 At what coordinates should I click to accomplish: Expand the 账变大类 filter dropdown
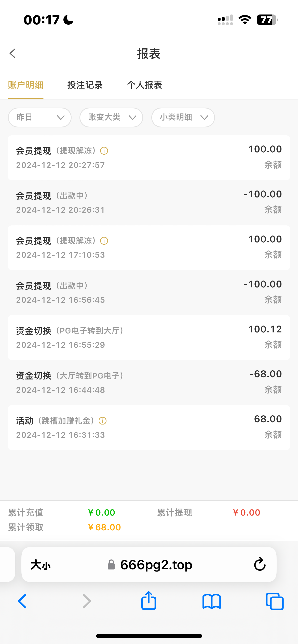(x=111, y=117)
